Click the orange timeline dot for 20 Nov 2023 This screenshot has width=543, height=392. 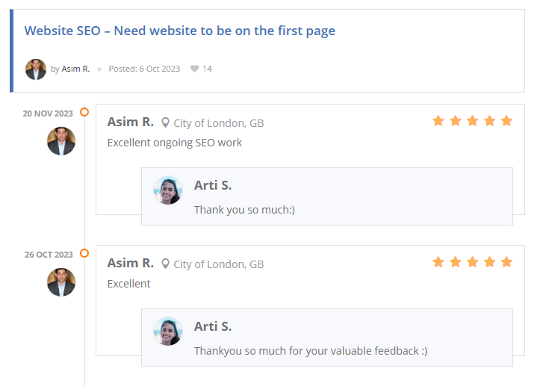click(x=84, y=112)
